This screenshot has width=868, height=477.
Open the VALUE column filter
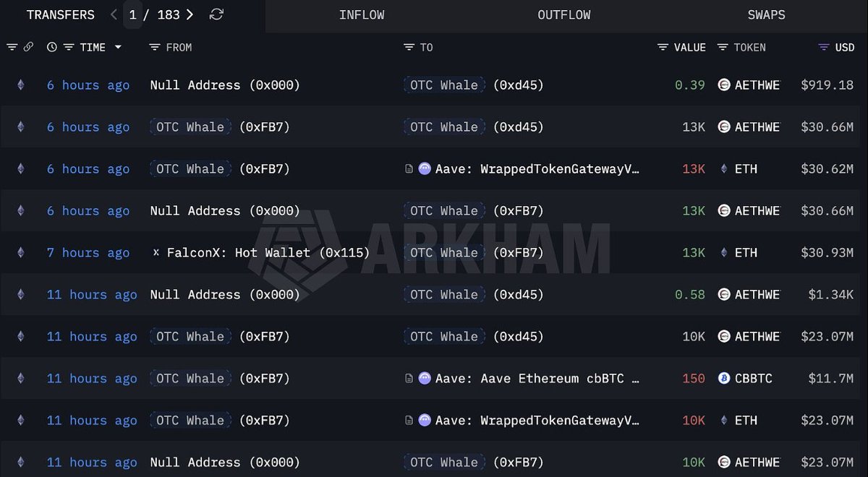click(663, 47)
